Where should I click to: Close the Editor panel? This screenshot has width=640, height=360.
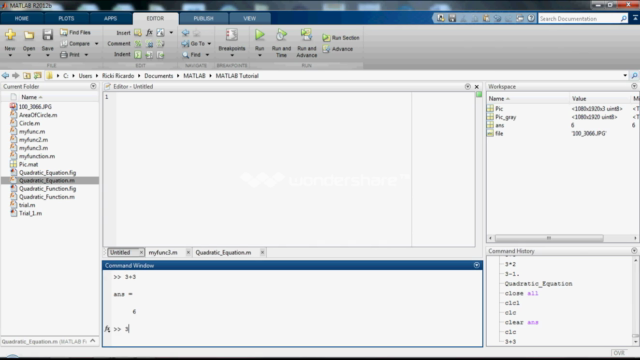(476, 87)
